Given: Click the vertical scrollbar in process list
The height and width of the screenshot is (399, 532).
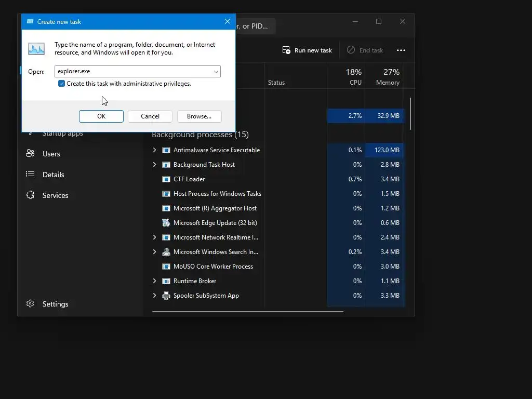Looking at the screenshot, I should click(x=410, y=114).
